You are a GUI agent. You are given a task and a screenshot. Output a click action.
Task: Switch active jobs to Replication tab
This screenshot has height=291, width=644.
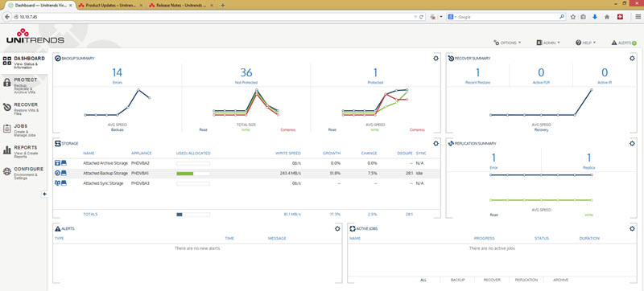pos(526,280)
